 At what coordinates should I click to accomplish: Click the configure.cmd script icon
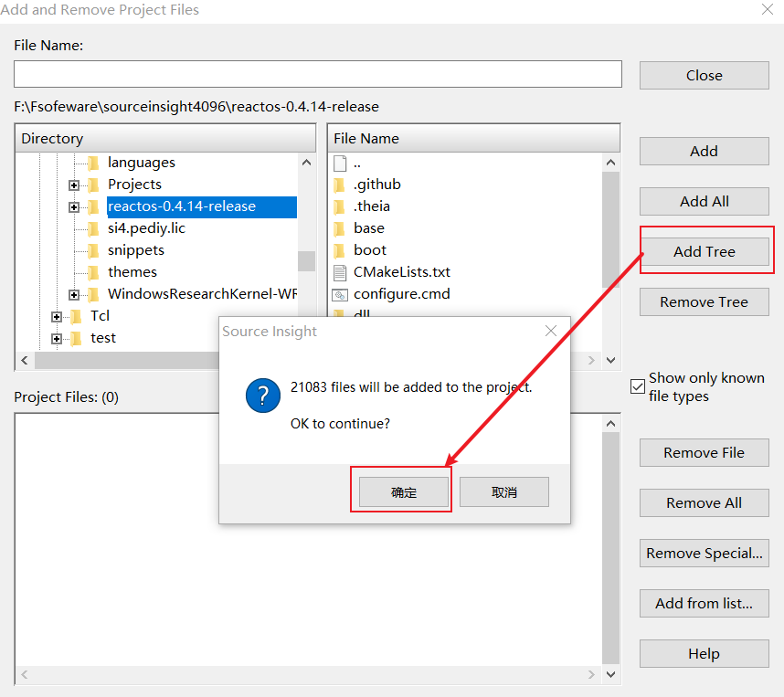click(340, 294)
